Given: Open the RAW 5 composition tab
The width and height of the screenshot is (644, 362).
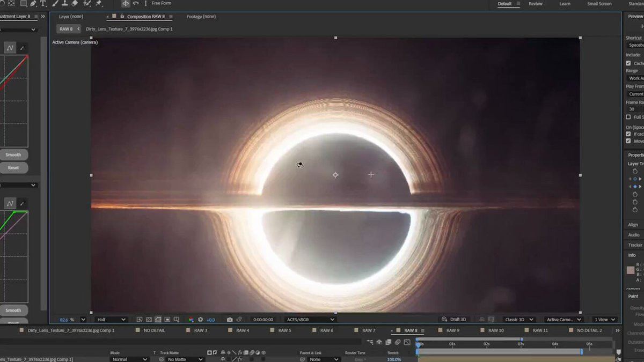Looking at the screenshot, I should pos(284,330).
